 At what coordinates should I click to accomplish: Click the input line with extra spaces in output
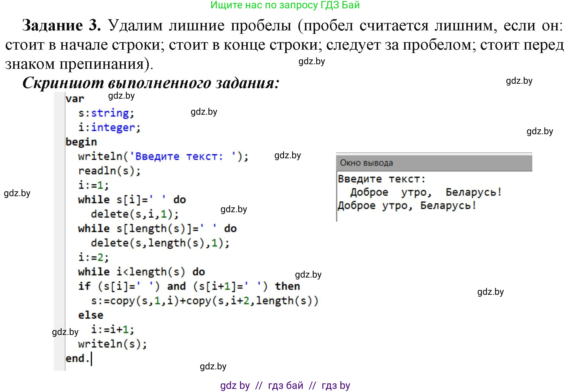(426, 192)
